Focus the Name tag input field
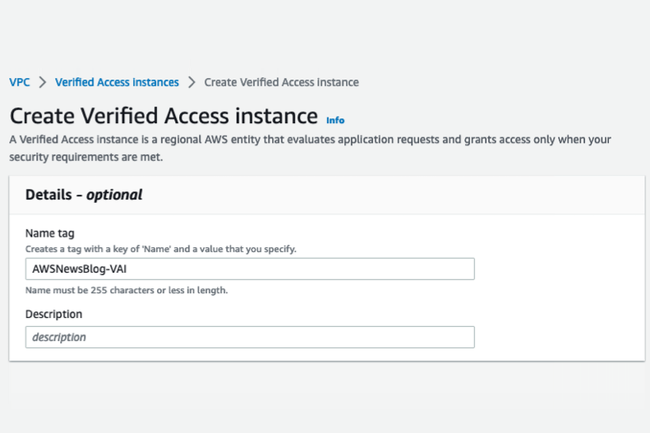650x433 pixels. tap(250, 269)
